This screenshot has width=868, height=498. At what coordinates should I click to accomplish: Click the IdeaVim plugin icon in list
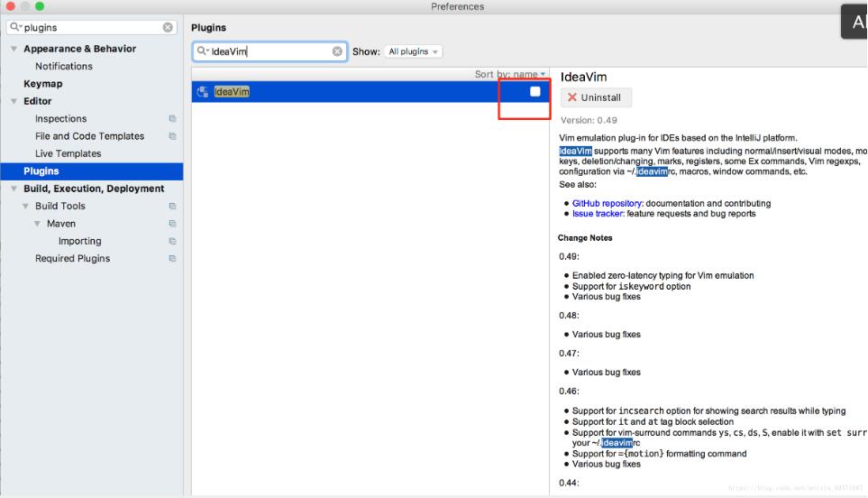(x=203, y=91)
